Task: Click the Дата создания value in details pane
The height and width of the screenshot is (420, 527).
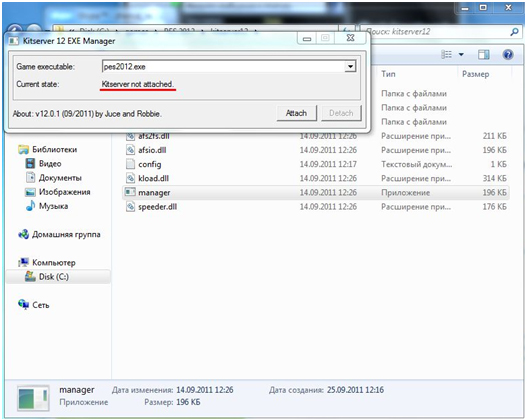Action: pos(355,390)
